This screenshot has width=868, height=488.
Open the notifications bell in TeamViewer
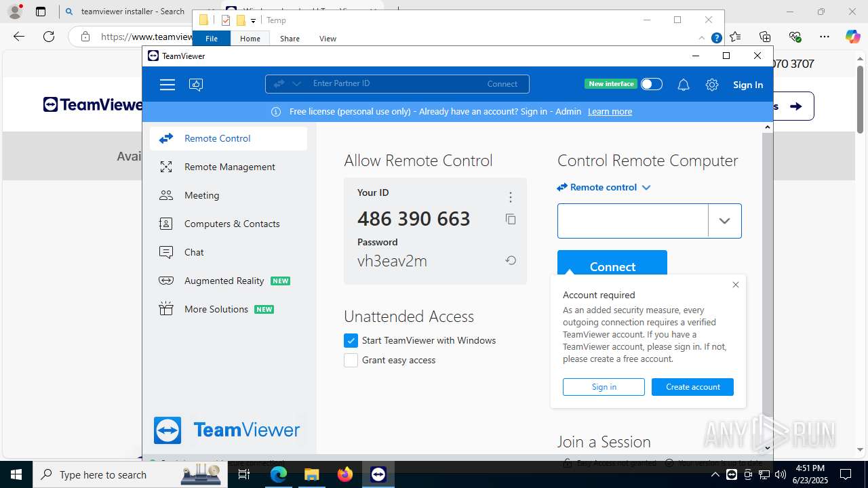[684, 85]
